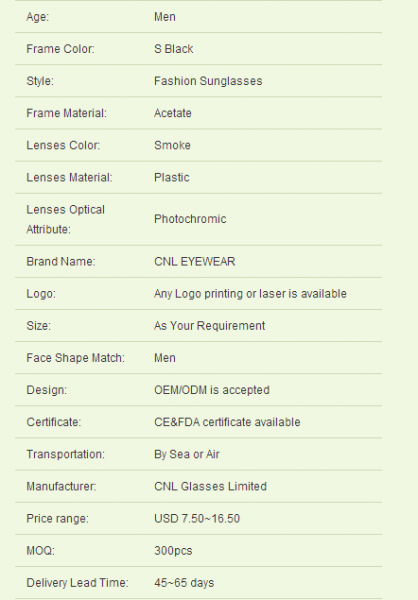This screenshot has width=418, height=600.
Task: Click the Lenses Optical Attribute label
Action: point(65,219)
